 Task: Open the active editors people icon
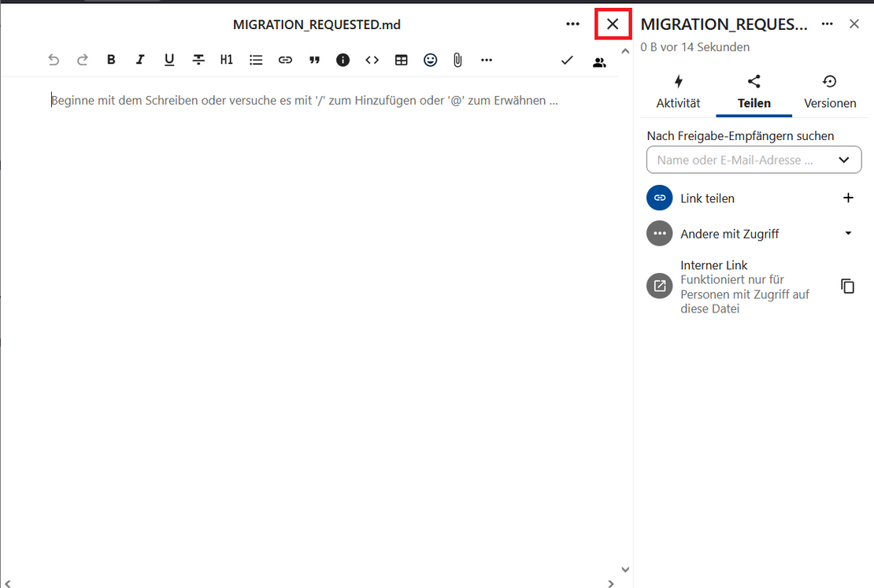click(599, 61)
